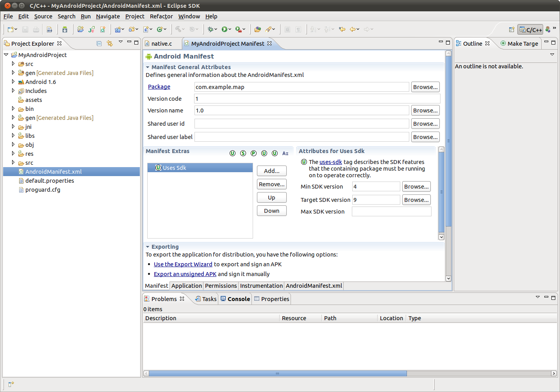Click the New C/C++ Source File icon
The image size is (560, 392).
tap(146, 29)
